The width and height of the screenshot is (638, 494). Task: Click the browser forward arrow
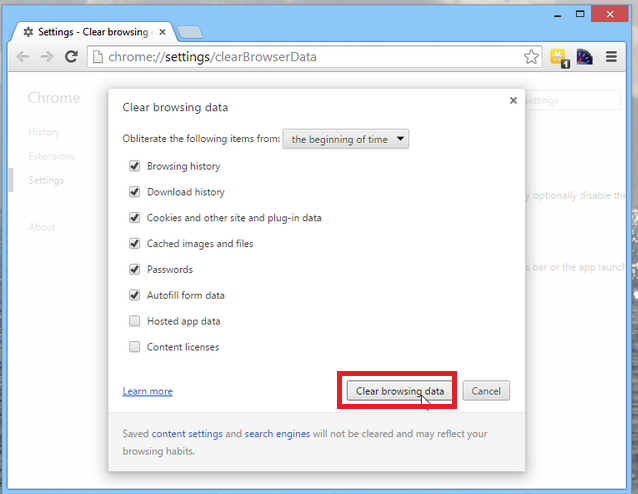point(47,57)
